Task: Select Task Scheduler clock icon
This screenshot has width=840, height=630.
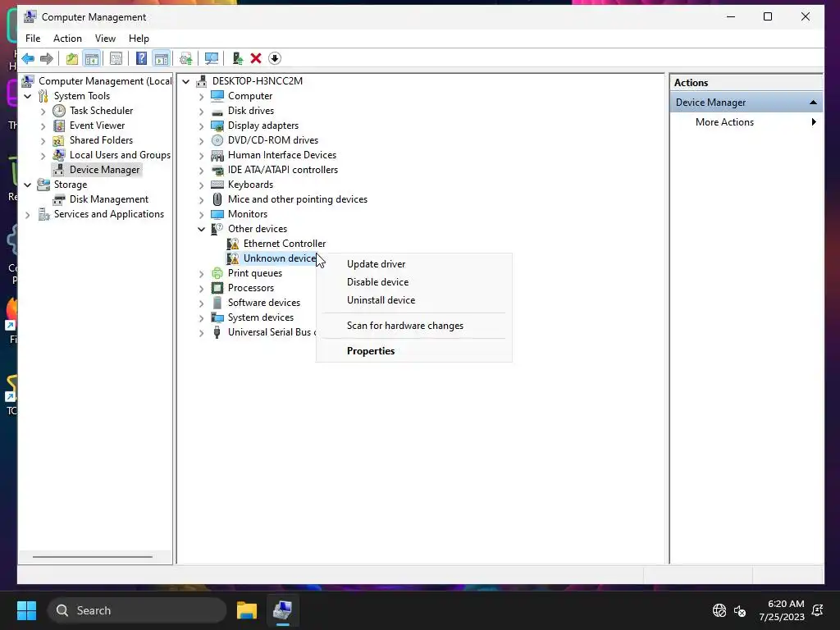Action: click(59, 111)
